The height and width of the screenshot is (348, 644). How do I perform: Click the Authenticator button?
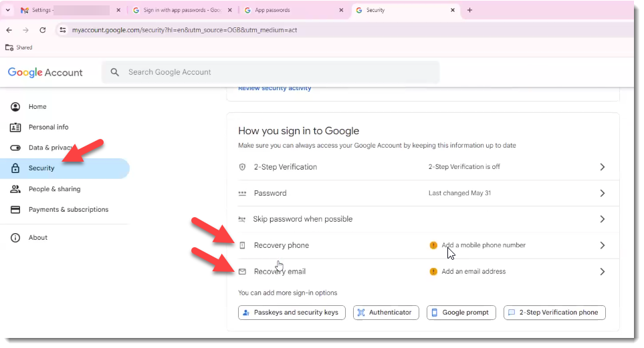[386, 313]
